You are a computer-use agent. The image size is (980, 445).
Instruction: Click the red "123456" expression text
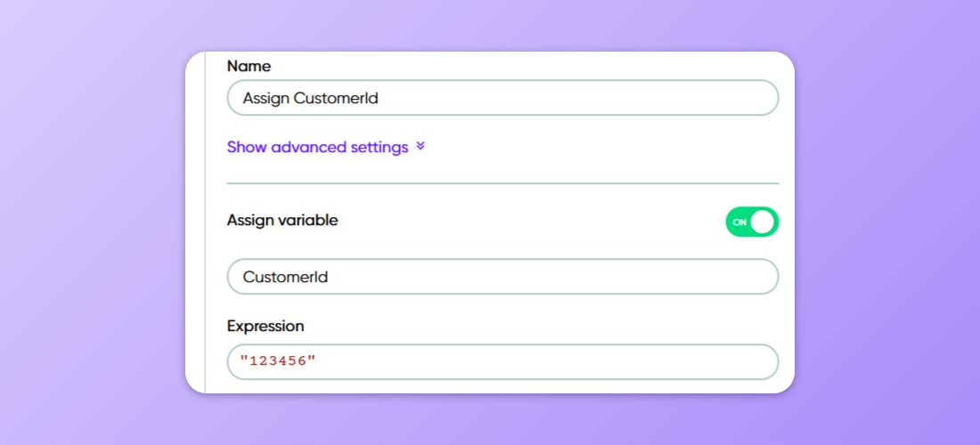coord(278,362)
